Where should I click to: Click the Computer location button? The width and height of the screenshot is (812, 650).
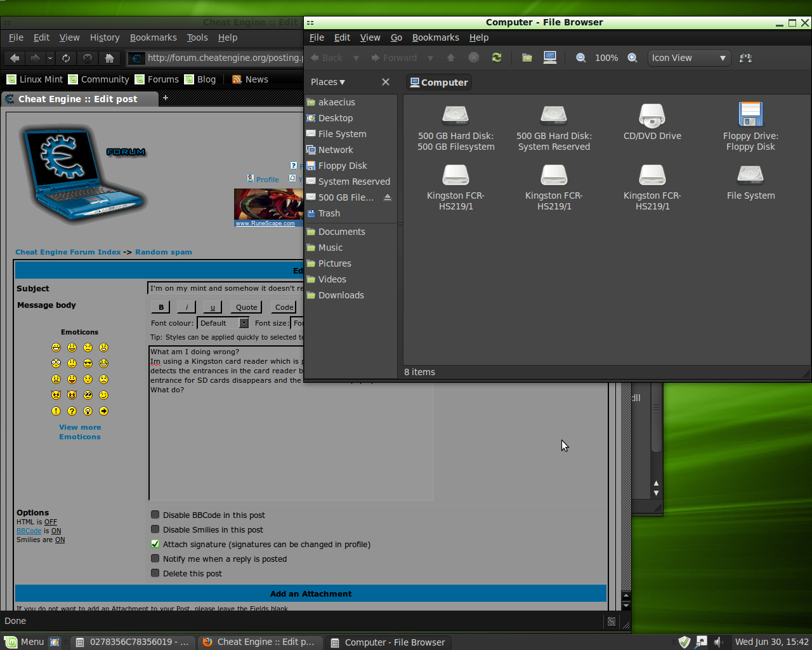click(x=439, y=83)
